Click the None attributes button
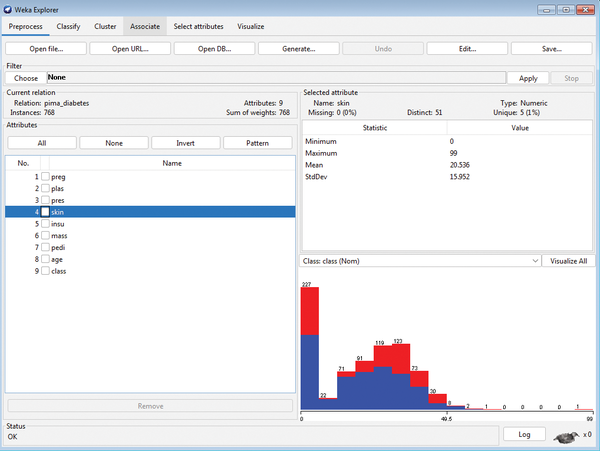 [x=114, y=143]
